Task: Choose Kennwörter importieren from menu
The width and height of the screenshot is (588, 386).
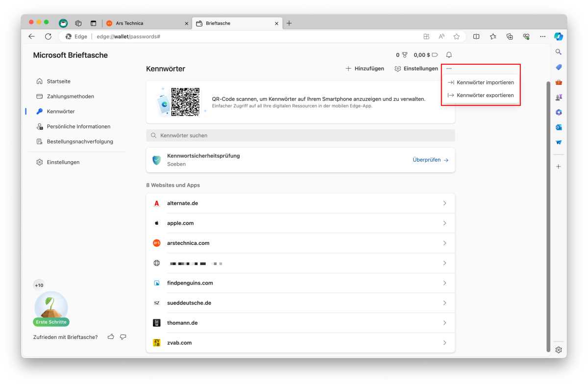Action: click(481, 82)
